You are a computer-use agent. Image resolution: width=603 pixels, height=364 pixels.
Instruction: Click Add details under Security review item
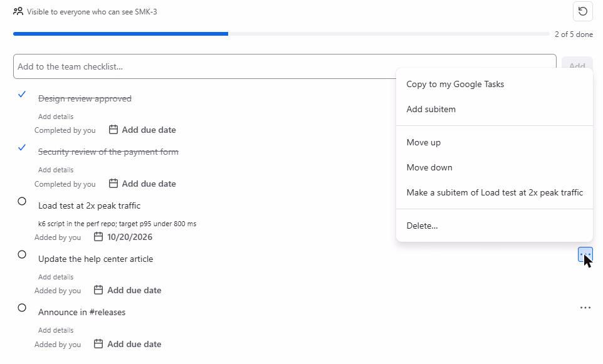click(x=56, y=170)
